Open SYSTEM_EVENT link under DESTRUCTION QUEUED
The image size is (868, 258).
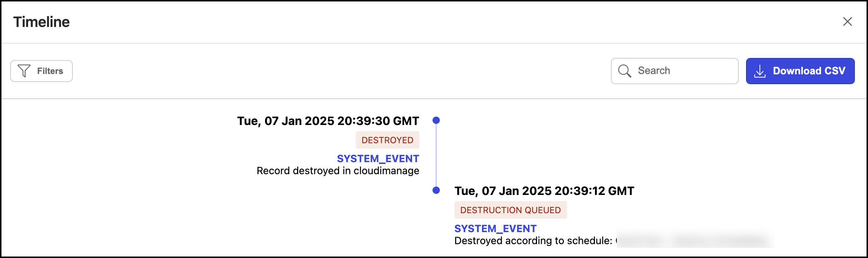click(x=496, y=229)
